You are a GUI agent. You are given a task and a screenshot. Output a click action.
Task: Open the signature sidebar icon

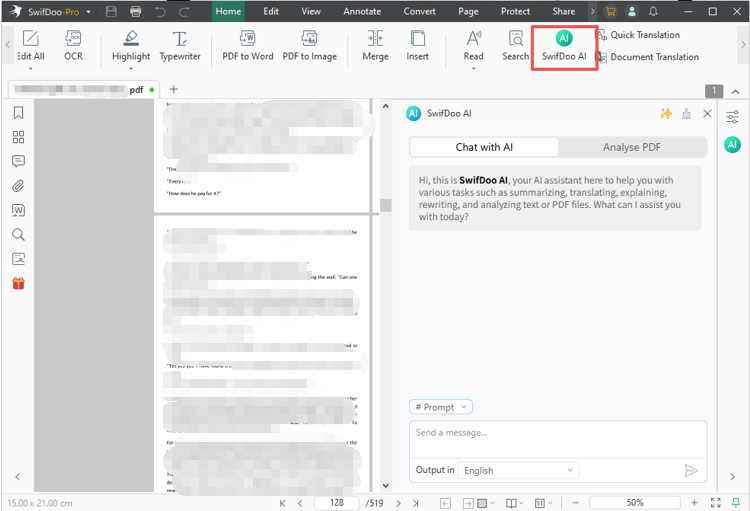tap(18, 259)
